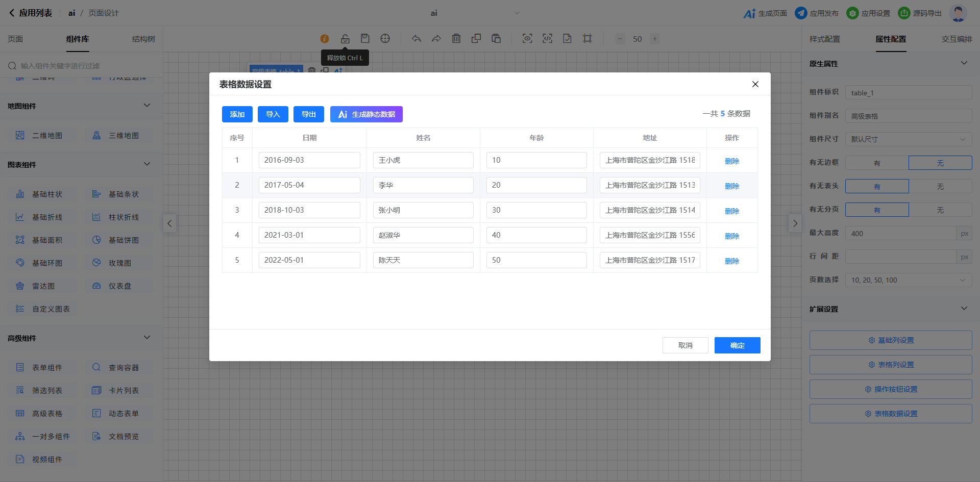Screen dimensions: 980x482
Task: Set 有无表头 to 无
Action: pyautogui.click(x=940, y=187)
